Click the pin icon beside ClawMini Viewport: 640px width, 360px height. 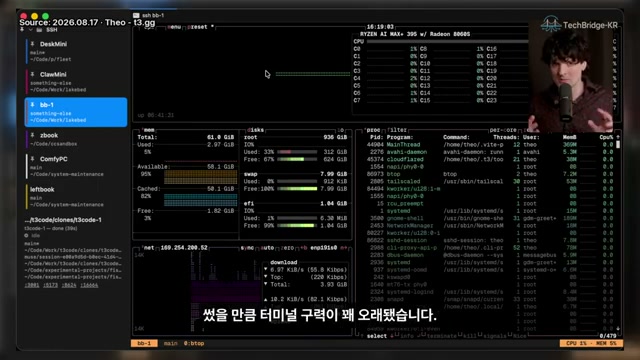coord(32,74)
